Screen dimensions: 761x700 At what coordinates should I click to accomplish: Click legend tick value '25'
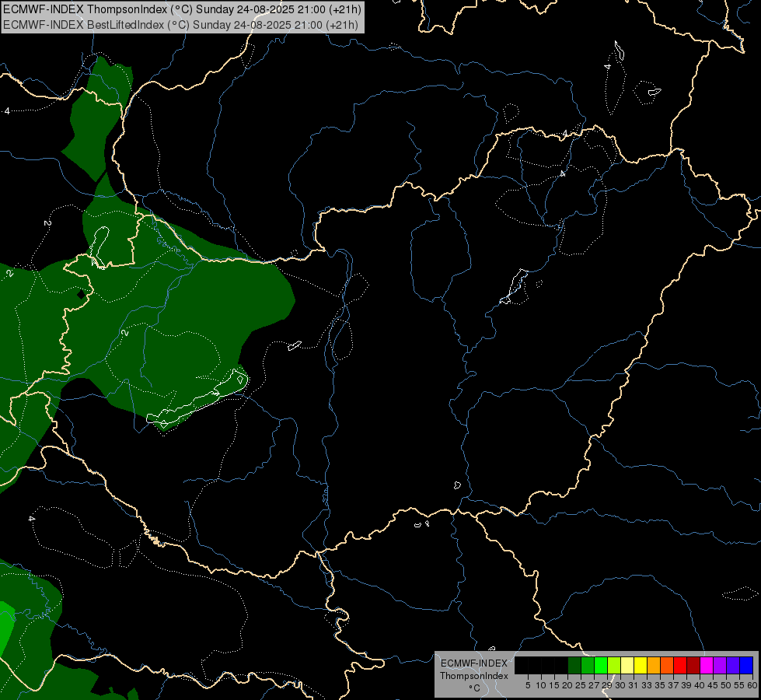click(581, 685)
